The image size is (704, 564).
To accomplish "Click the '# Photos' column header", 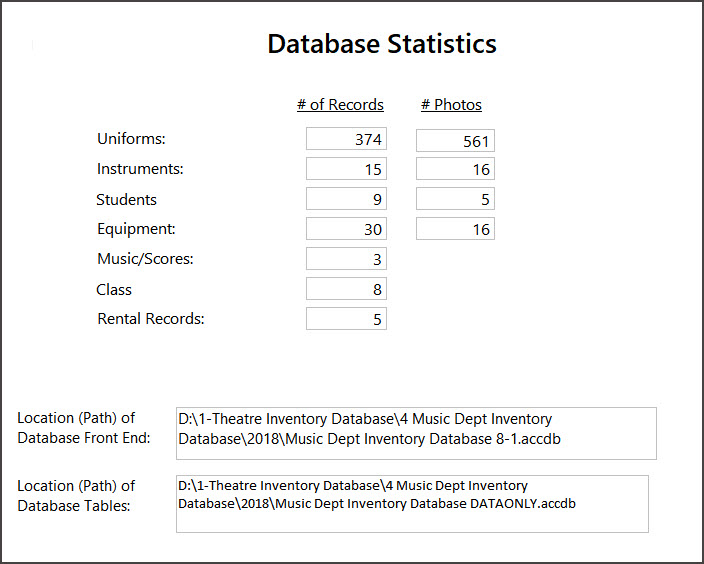I will coord(451,105).
